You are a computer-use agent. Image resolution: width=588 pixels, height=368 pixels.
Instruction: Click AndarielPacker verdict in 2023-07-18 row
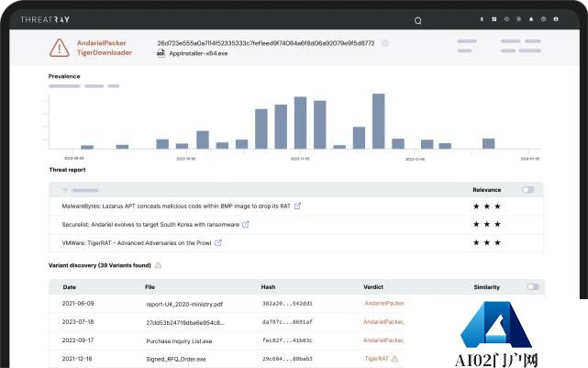[x=383, y=321]
